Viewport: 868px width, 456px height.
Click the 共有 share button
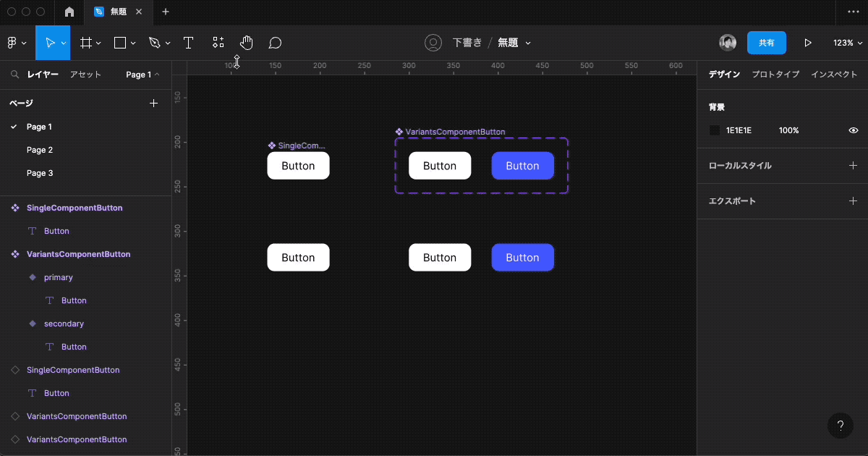coord(767,43)
